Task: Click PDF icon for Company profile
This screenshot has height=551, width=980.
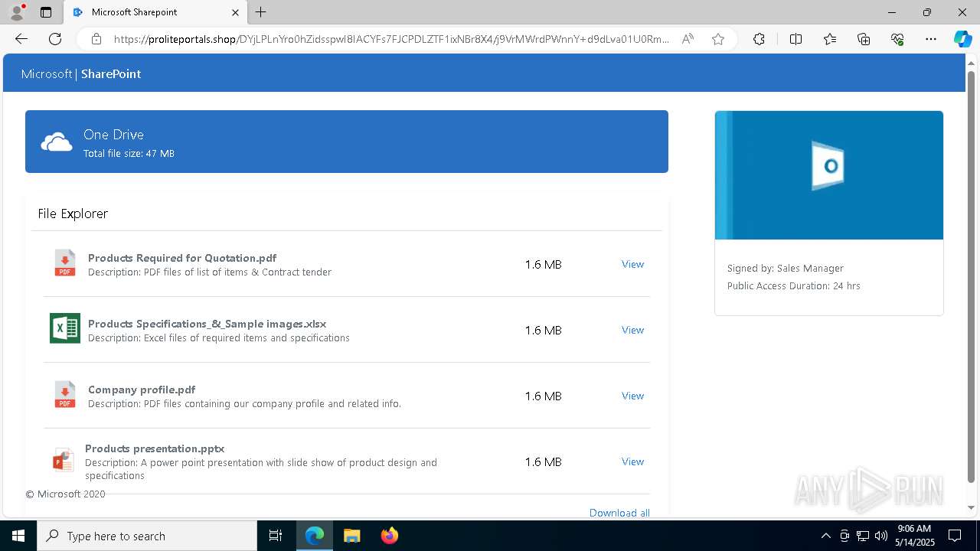Action: click(65, 395)
